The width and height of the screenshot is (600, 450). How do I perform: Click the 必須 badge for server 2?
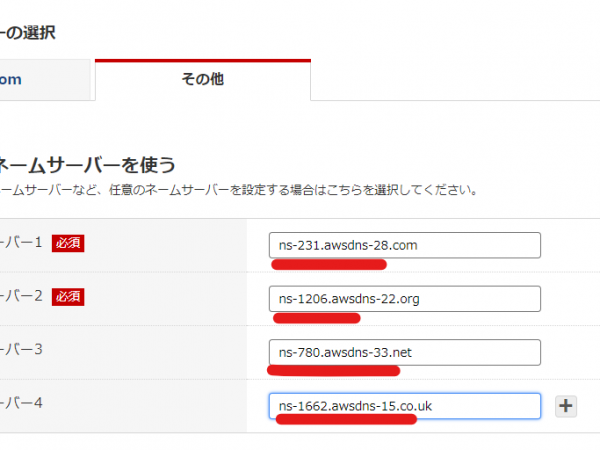click(68, 297)
